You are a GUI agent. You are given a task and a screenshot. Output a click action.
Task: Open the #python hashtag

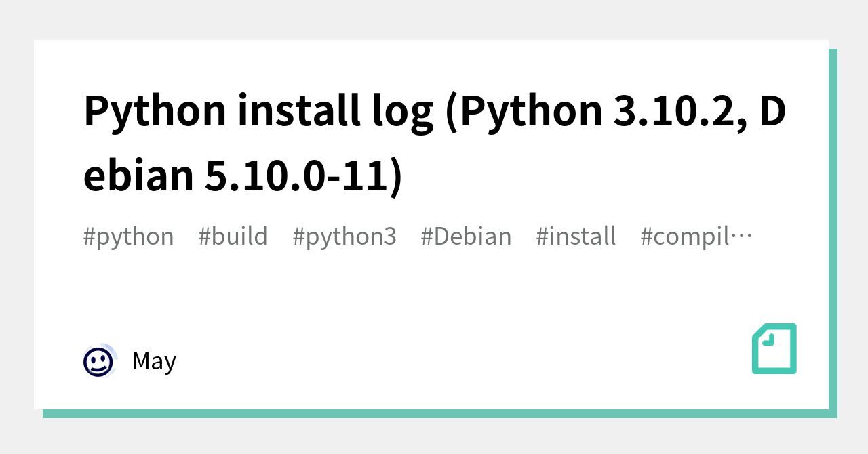pyautogui.click(x=128, y=236)
